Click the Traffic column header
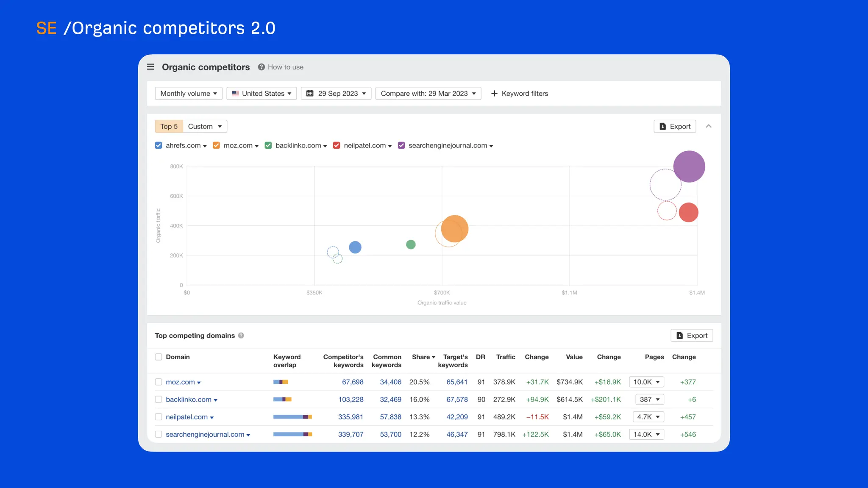This screenshot has width=868, height=488. (506, 357)
